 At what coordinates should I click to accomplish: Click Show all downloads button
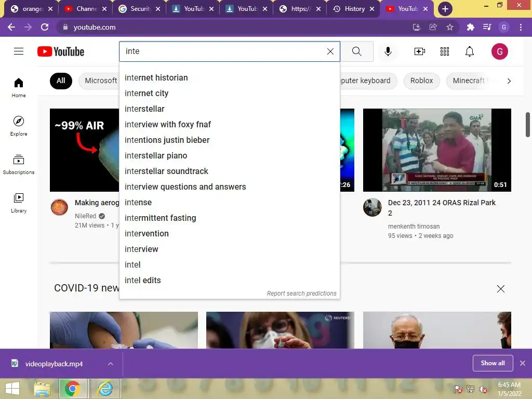[493, 363]
